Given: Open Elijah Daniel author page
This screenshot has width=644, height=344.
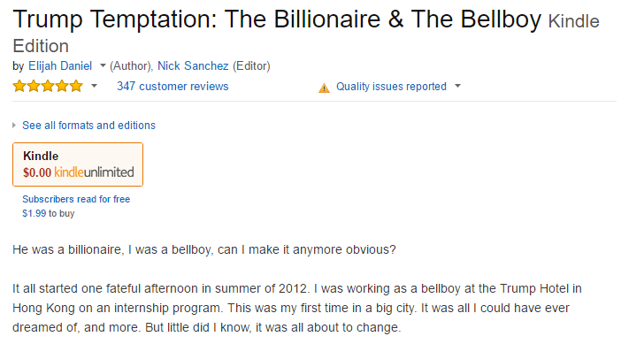Looking at the screenshot, I should point(60,66).
